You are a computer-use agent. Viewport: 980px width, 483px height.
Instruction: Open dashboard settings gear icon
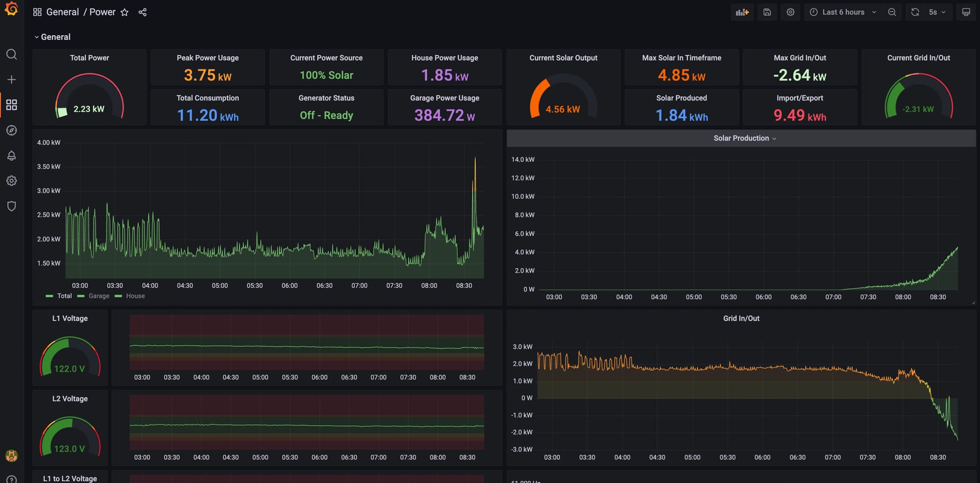pos(790,12)
